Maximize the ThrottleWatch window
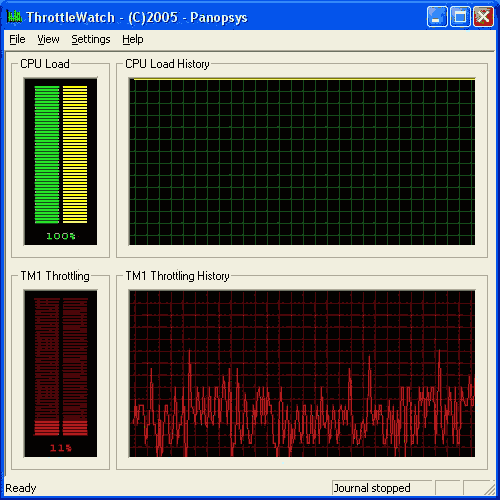 tap(460, 16)
